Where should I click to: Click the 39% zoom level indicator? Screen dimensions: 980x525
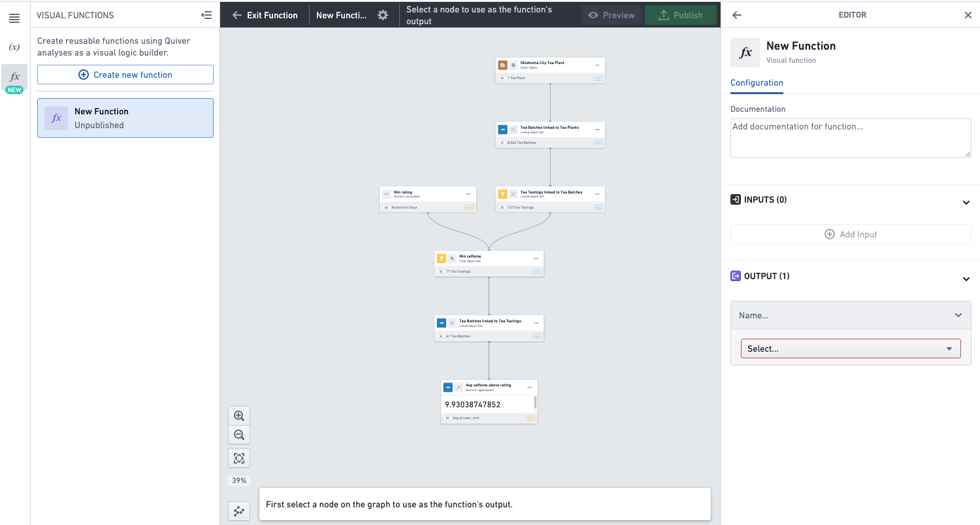(x=239, y=481)
